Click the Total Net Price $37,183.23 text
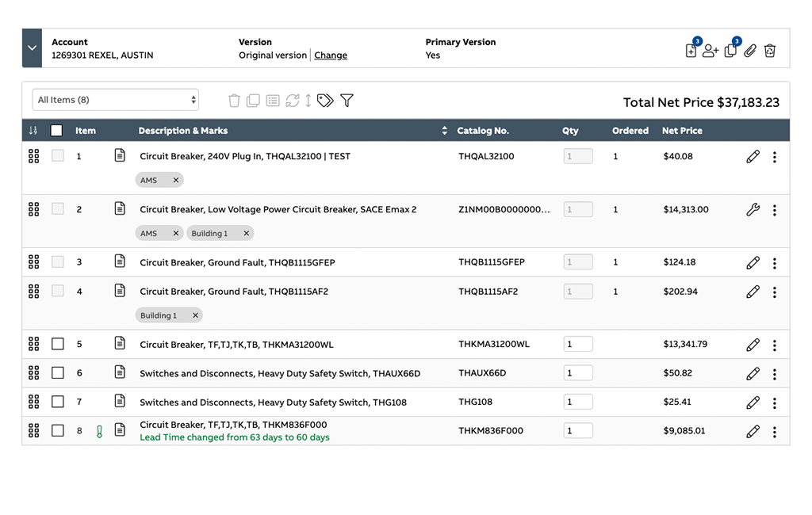 point(701,102)
